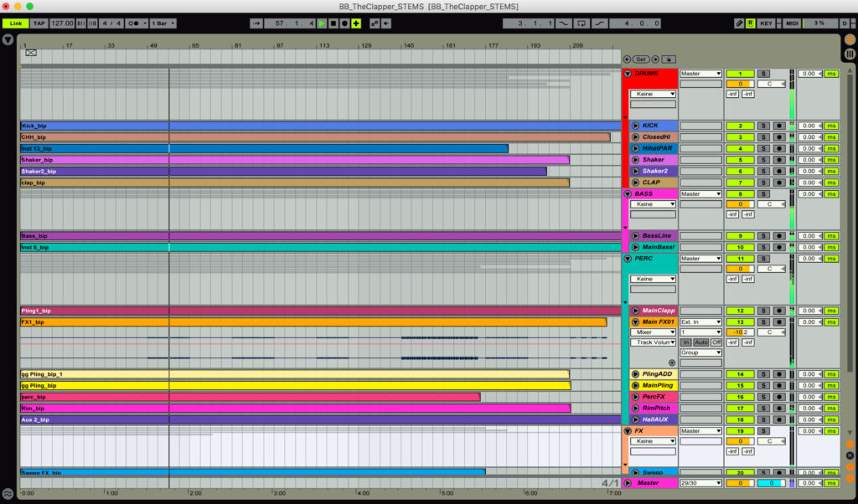Adjust Main FX01 volume value -10.2
Image resolution: width=858 pixels, height=504 pixels.
(740, 332)
